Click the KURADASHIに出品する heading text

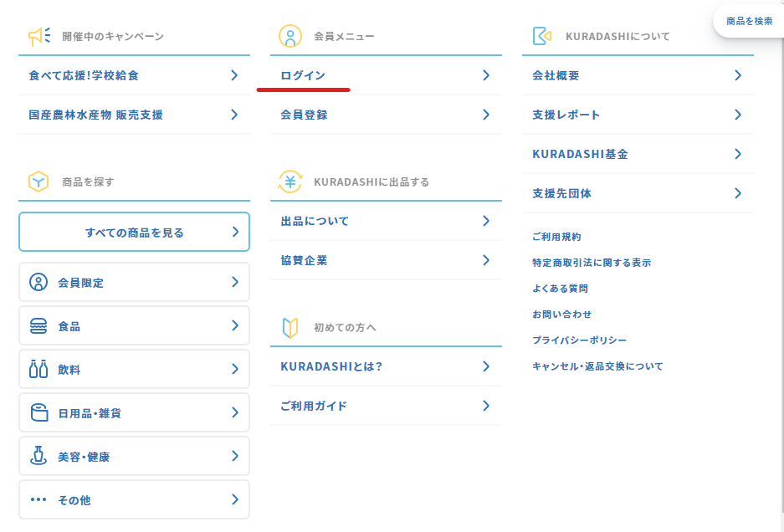[372, 182]
